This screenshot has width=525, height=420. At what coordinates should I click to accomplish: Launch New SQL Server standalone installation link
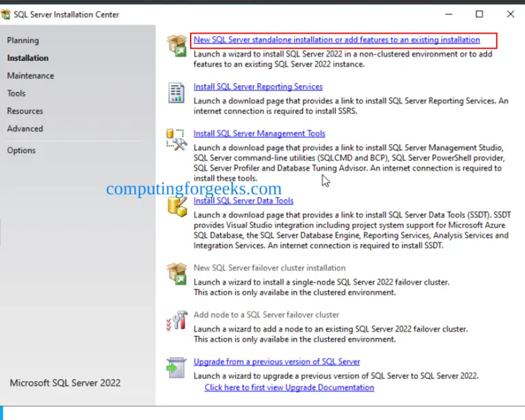coord(336,40)
